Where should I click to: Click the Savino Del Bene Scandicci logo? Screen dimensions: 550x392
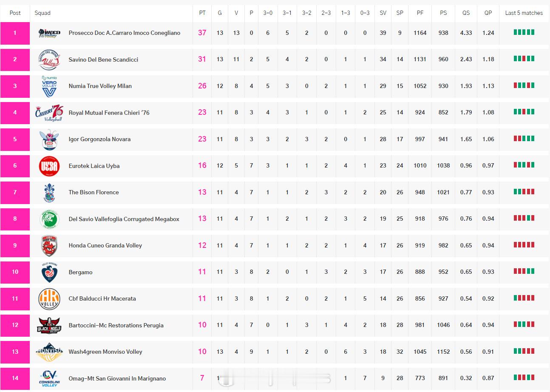point(49,60)
